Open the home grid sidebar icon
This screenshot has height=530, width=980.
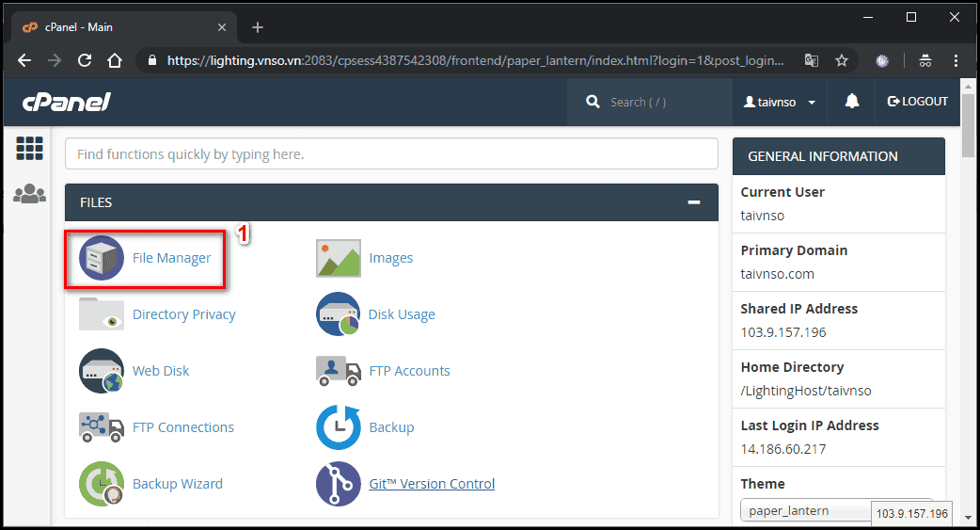29,149
